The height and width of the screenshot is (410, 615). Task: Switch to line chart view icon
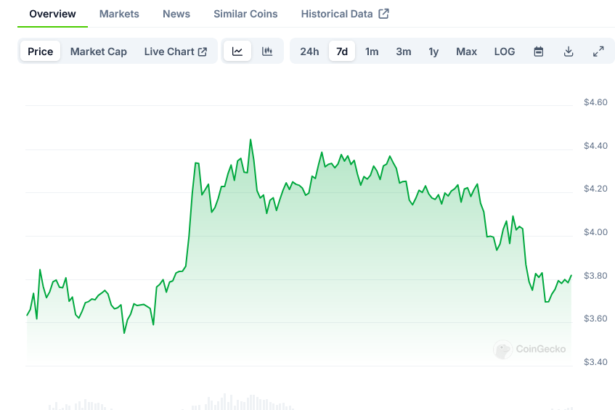point(237,51)
